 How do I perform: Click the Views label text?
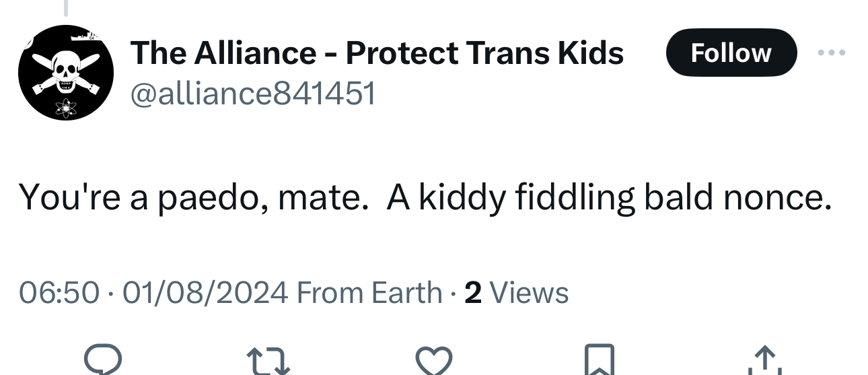click(x=529, y=293)
